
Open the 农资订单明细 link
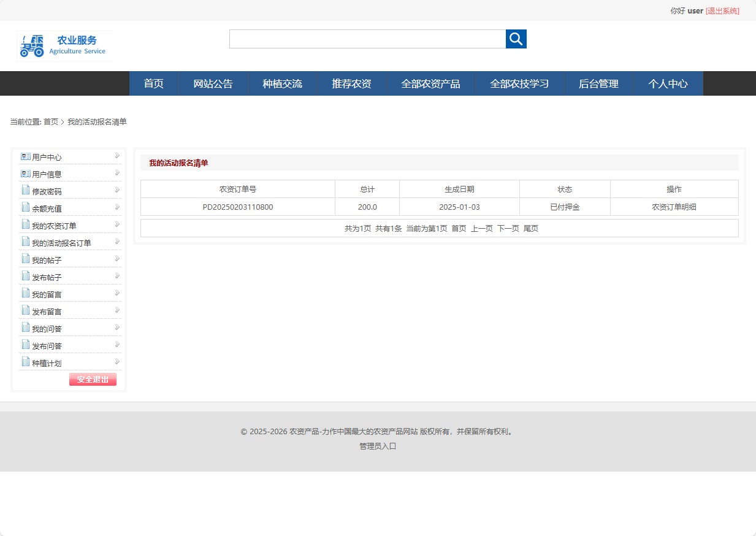pyautogui.click(x=674, y=207)
